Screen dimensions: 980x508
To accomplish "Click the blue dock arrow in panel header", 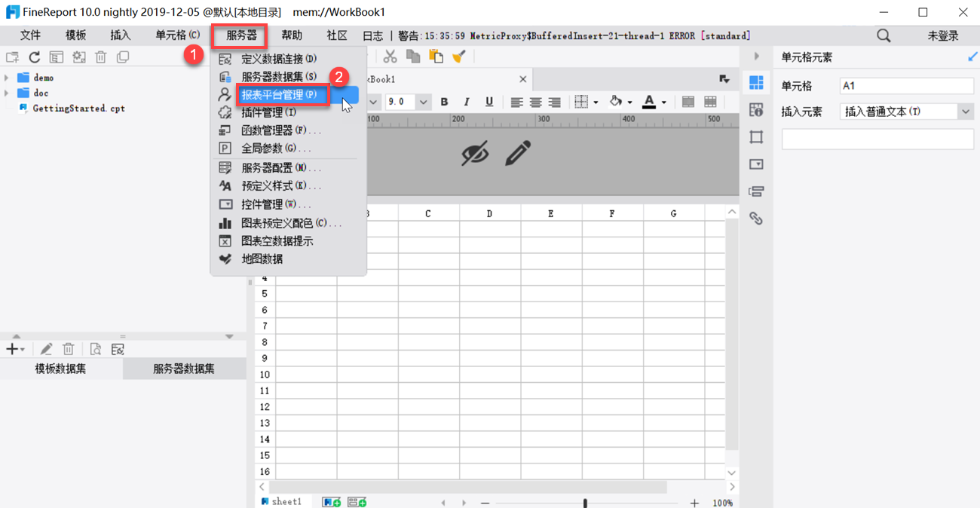I will tap(972, 57).
